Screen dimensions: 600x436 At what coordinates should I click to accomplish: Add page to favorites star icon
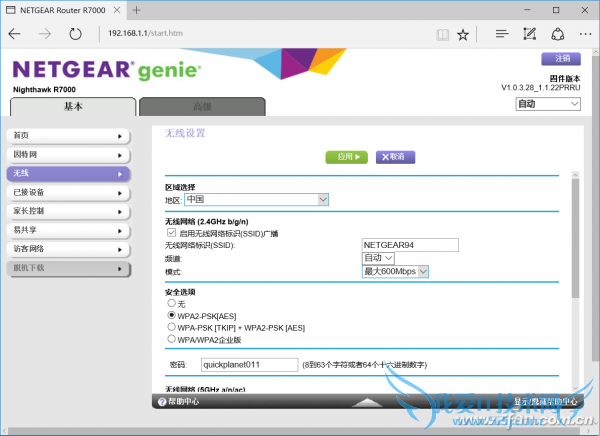pyautogui.click(x=463, y=35)
